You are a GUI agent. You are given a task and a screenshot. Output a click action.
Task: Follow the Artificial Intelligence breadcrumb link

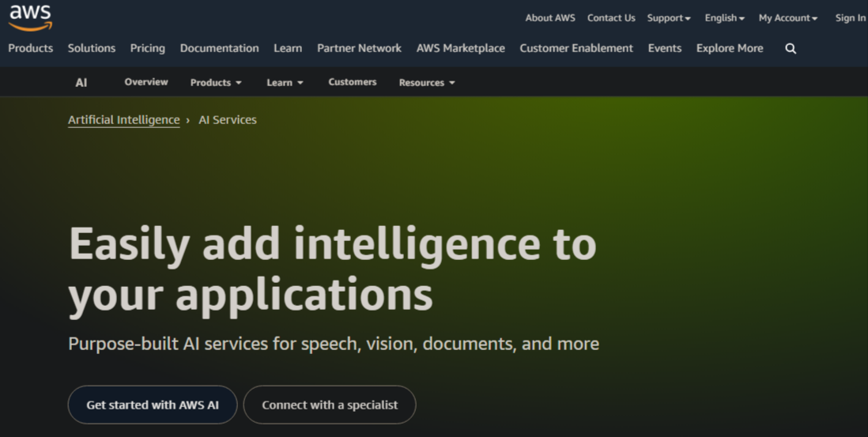124,120
